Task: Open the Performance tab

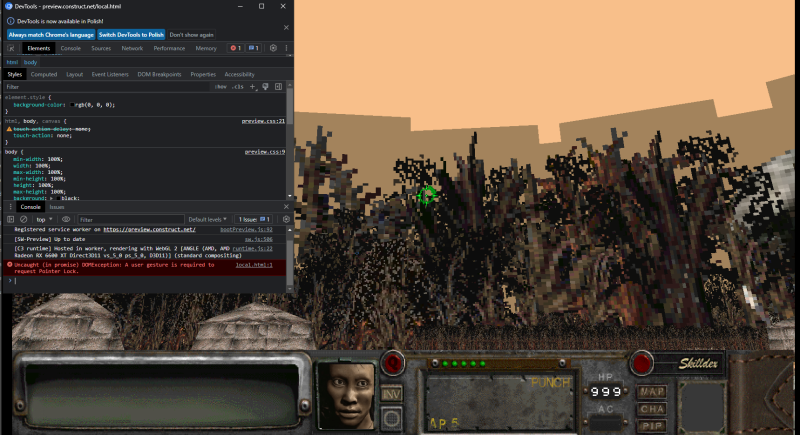Action: pos(169,48)
